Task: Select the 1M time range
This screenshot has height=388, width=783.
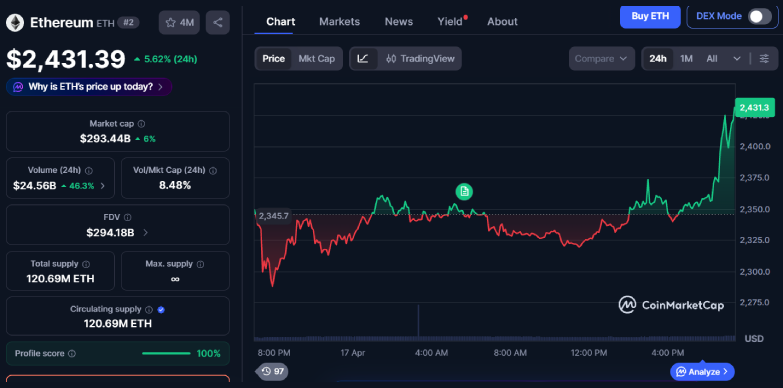Action: click(x=686, y=58)
